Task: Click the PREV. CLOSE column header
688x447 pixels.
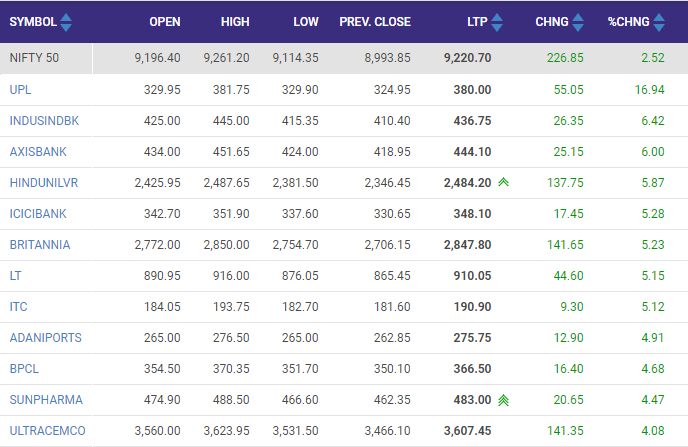Action: pos(375,21)
